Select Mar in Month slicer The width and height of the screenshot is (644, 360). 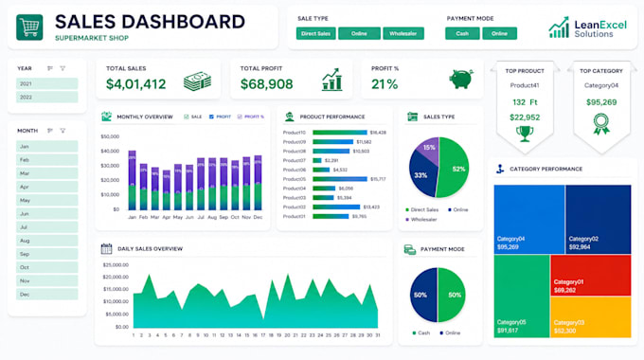[x=46, y=173]
